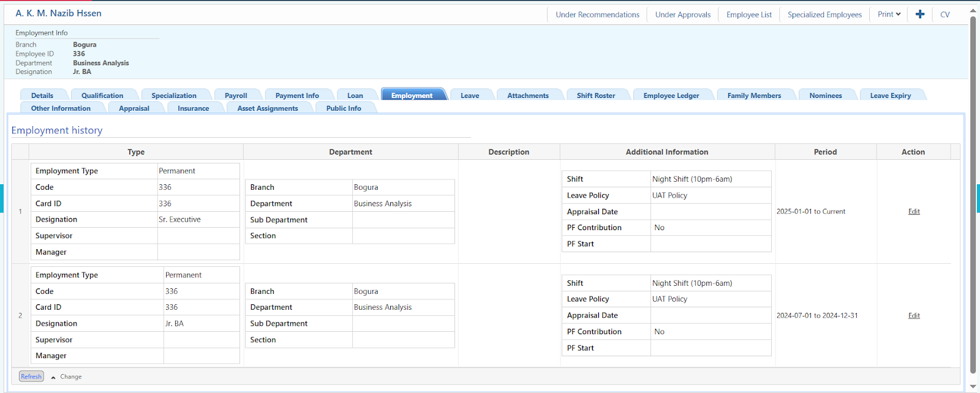Switch to the Payroll tab

pos(236,95)
